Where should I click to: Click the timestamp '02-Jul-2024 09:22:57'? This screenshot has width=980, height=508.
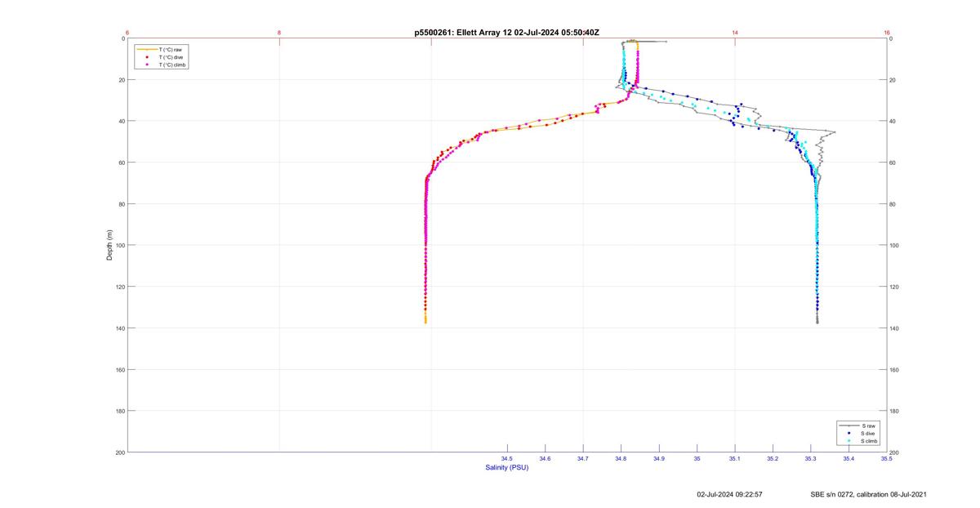point(729,495)
